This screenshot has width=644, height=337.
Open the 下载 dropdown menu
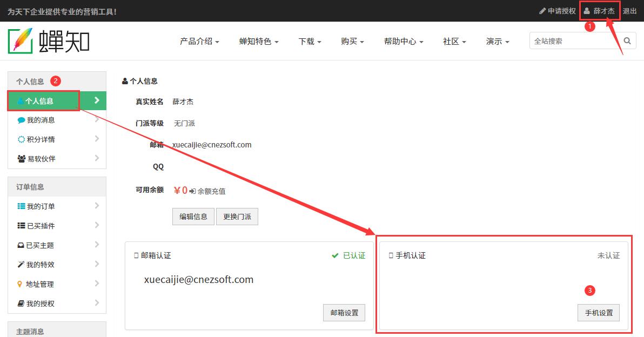[310, 42]
